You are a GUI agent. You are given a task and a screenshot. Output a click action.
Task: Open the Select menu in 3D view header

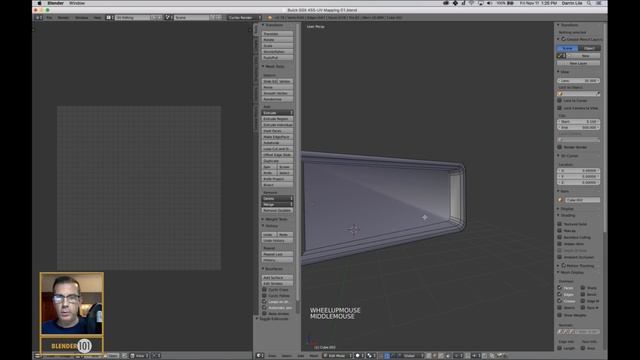pyautogui.click(x=287, y=356)
